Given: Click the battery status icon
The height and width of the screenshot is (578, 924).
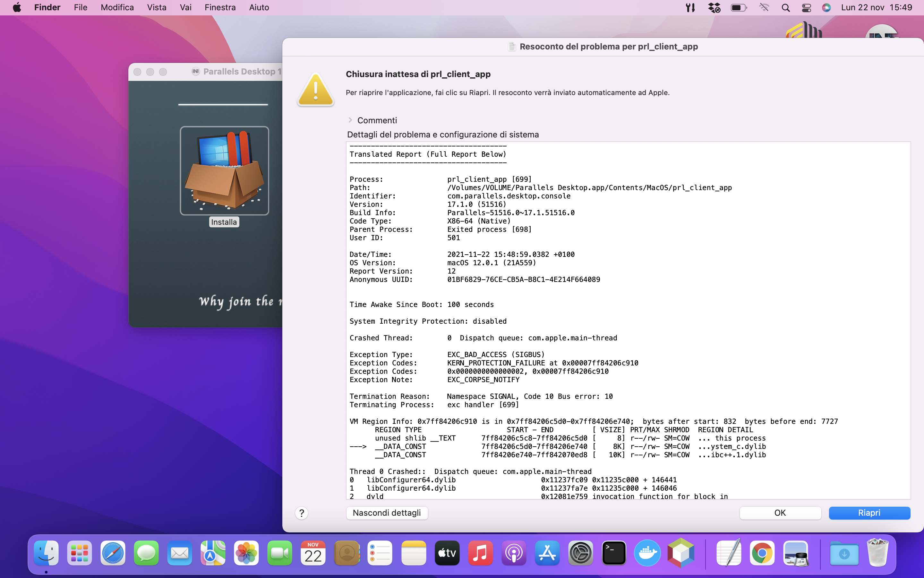Looking at the screenshot, I should tap(739, 8).
